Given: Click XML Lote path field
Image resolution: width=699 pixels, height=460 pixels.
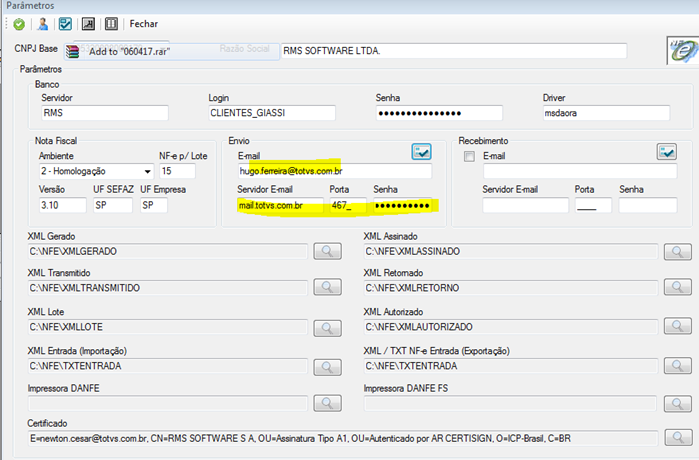Looking at the screenshot, I should (x=168, y=327).
